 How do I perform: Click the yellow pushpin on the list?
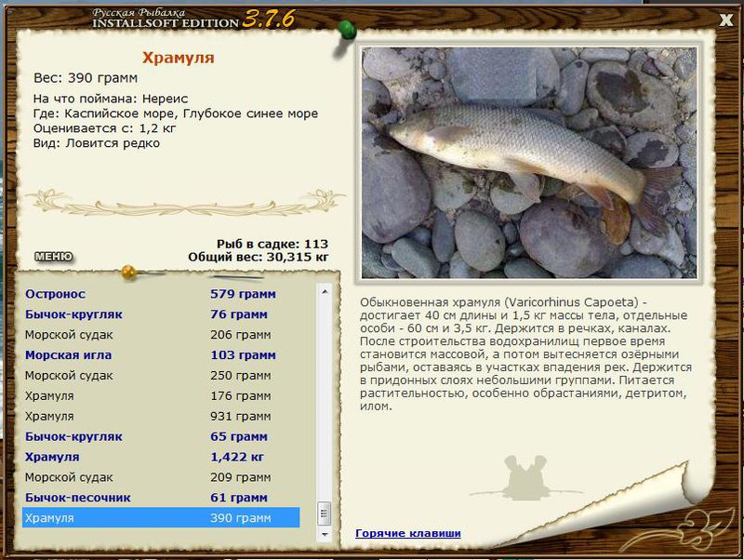(128, 273)
